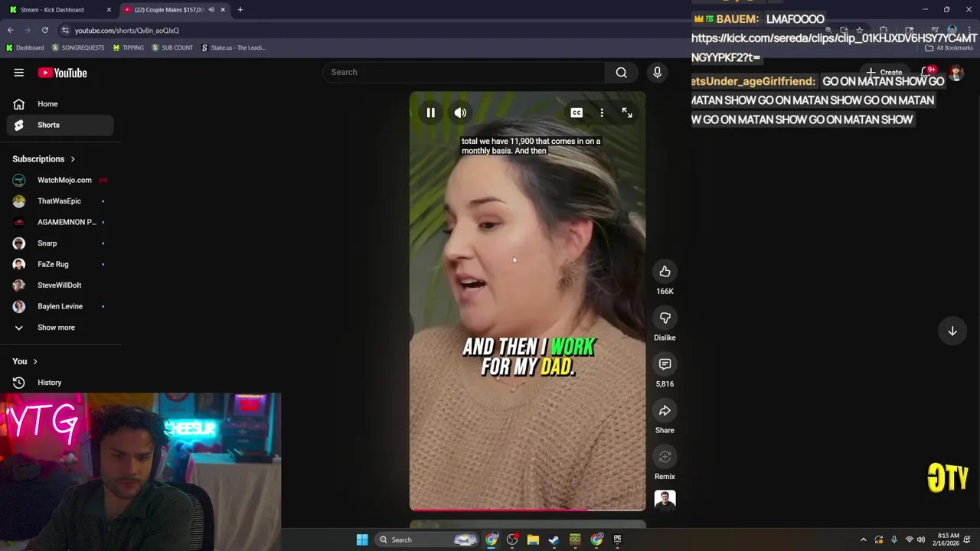Open the SUB COUNT bookmark
The width and height of the screenshot is (980, 551).
coord(172,47)
